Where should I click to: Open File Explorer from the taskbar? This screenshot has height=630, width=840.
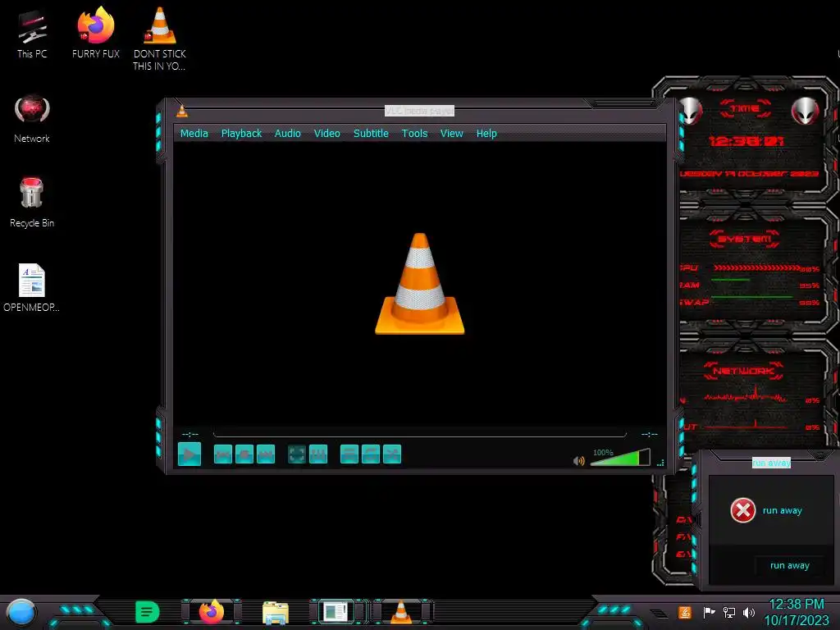coord(276,612)
